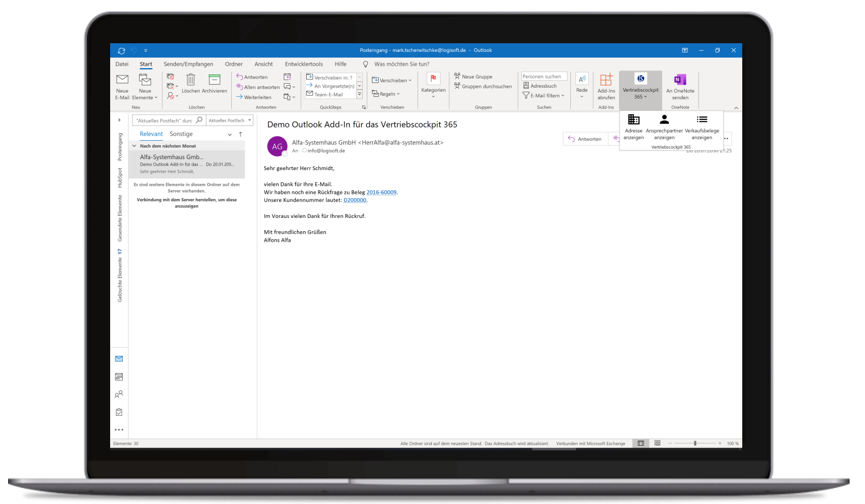Open the Ordner tab
The height and width of the screenshot is (504, 865).
click(x=234, y=64)
